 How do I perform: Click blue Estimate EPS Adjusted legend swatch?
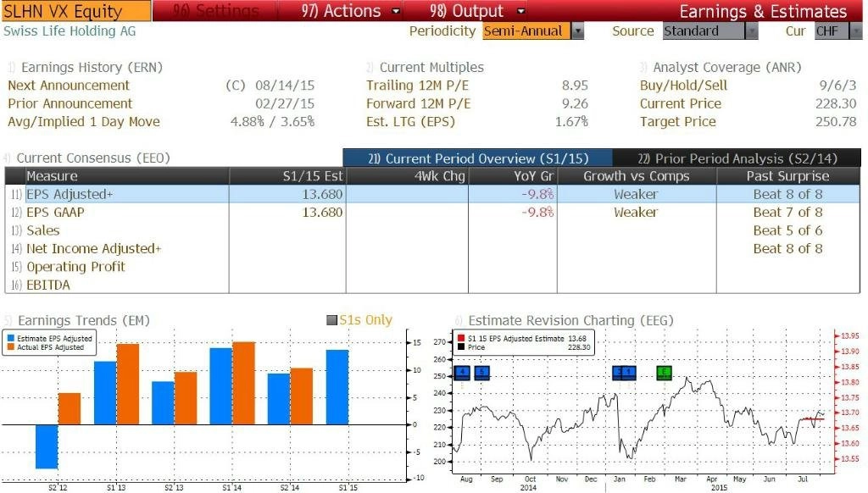pos(10,338)
